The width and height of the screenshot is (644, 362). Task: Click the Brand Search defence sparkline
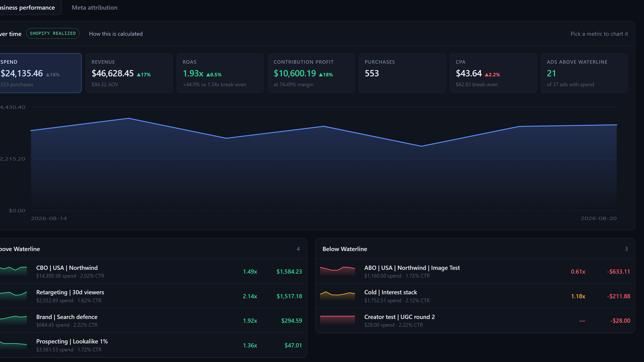pos(13,320)
